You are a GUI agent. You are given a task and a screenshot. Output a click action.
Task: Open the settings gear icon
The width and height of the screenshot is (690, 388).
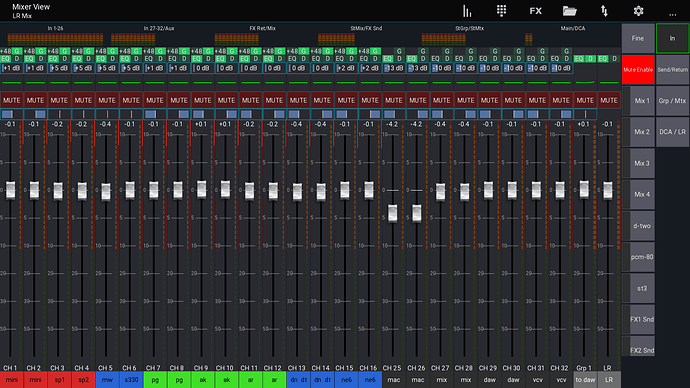point(639,11)
